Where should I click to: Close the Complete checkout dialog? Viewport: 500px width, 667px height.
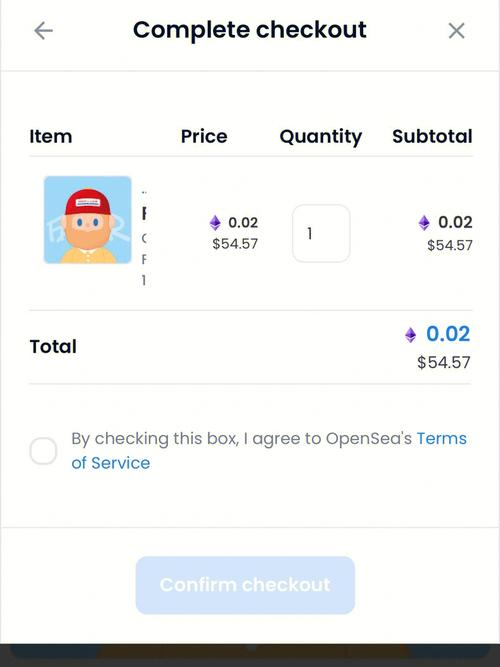tap(456, 31)
